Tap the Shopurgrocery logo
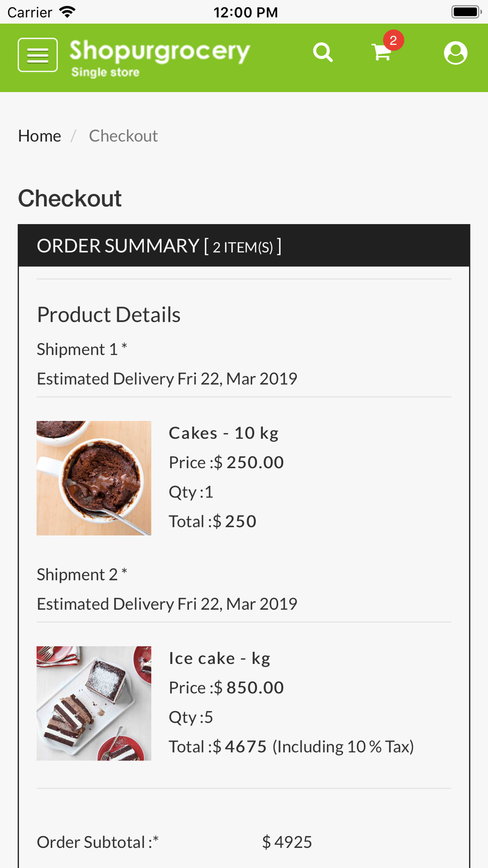 [x=160, y=57]
